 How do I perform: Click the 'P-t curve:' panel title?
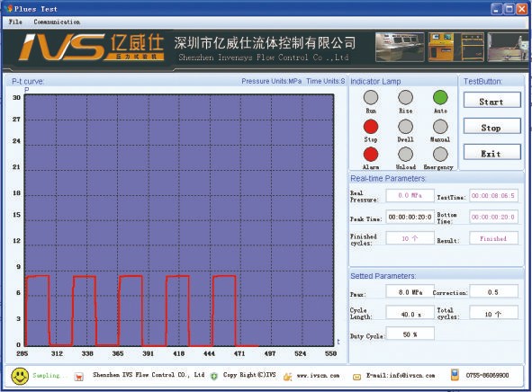point(28,82)
